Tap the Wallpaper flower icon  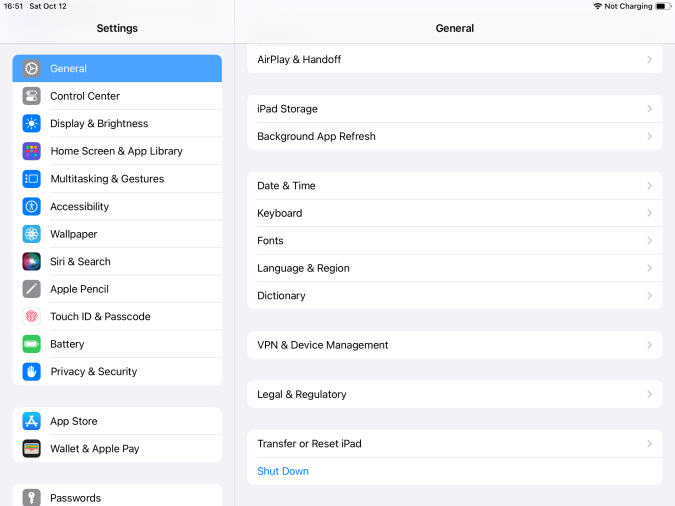31,234
